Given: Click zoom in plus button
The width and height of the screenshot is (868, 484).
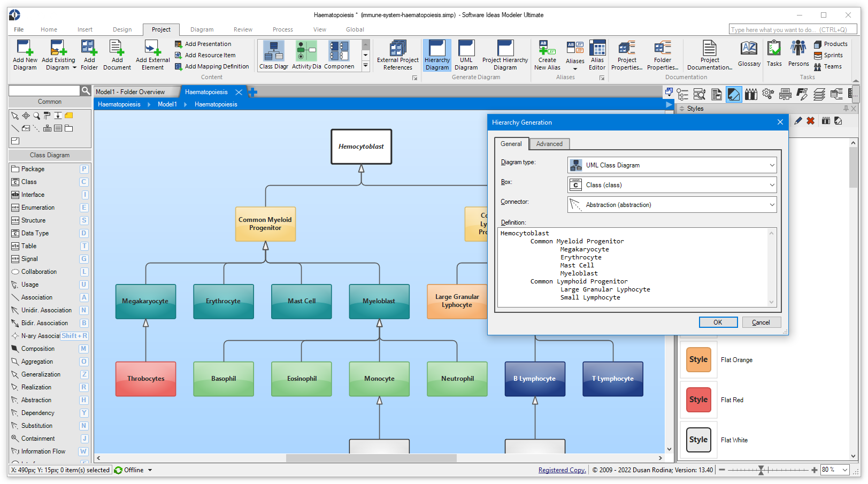Looking at the screenshot, I should (814, 470).
